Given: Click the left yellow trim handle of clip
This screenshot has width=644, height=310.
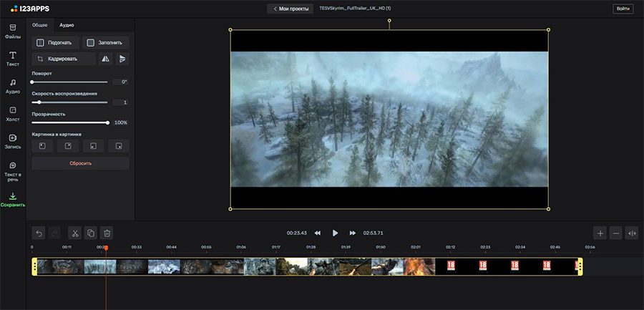Looking at the screenshot, I should (35, 266).
